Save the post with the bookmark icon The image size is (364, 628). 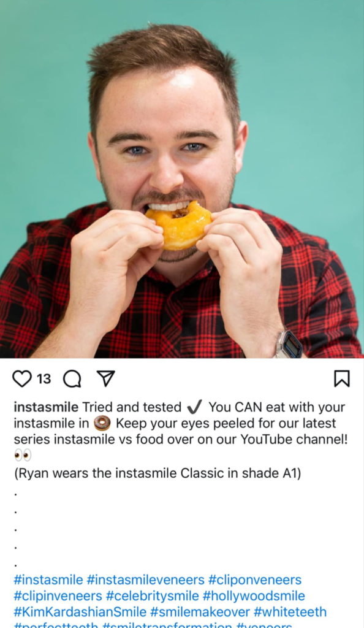(341, 378)
